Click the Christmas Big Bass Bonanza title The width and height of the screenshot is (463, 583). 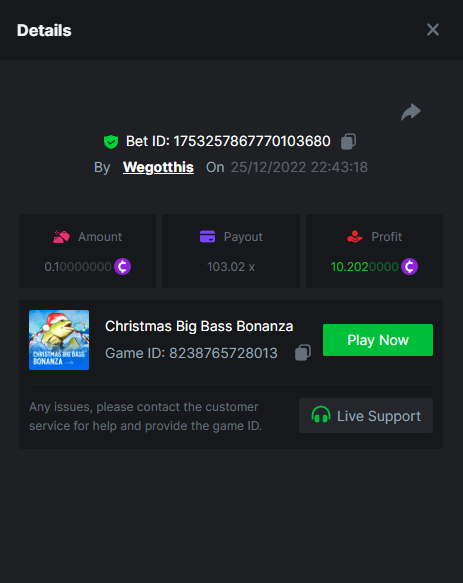[199, 326]
